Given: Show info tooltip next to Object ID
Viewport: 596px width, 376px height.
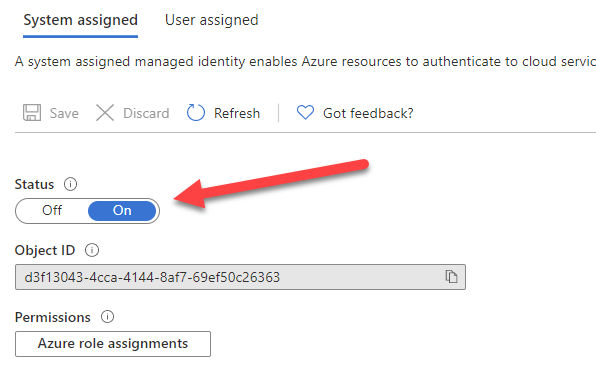Looking at the screenshot, I should [92, 250].
